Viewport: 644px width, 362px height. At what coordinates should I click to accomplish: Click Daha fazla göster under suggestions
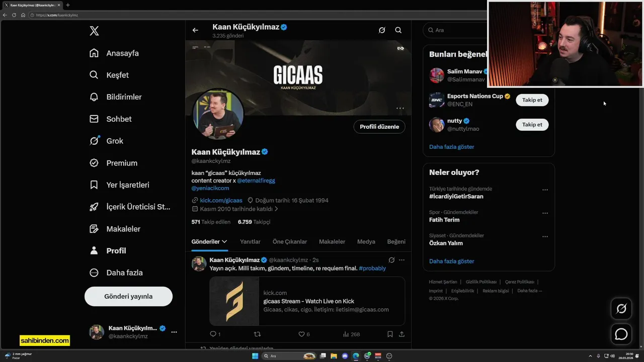(x=452, y=147)
